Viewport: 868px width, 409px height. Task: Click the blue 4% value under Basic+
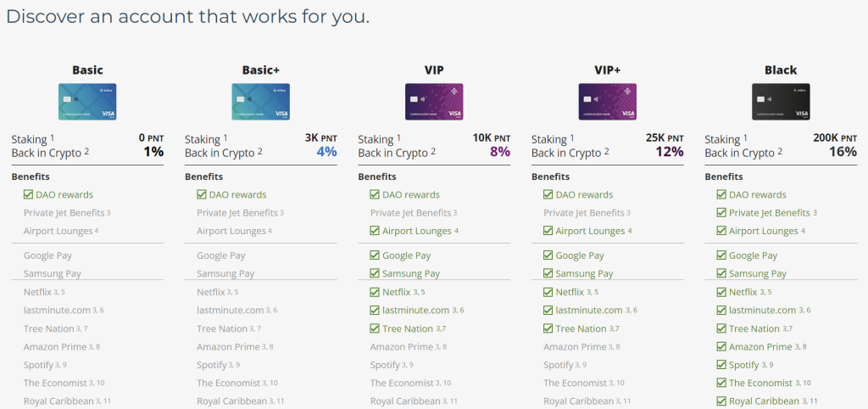326,151
